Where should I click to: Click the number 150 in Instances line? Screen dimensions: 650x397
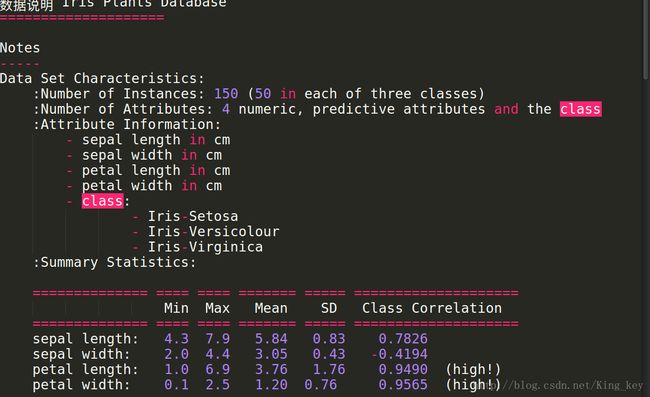226,94
